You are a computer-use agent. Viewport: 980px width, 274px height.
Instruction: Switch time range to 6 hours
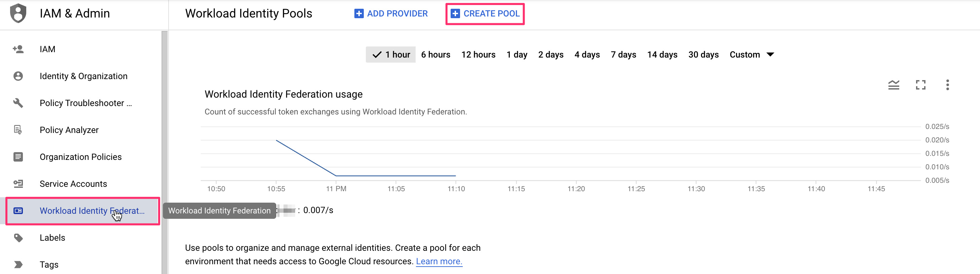pos(435,55)
